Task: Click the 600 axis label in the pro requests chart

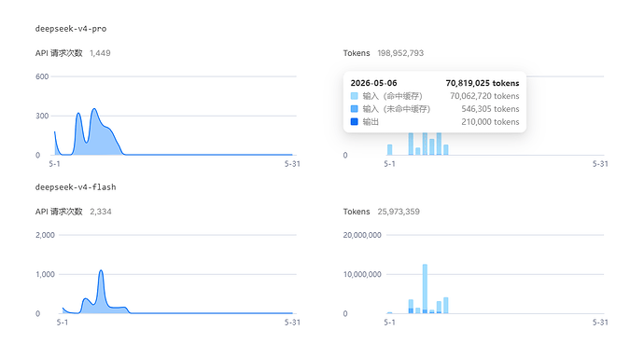Action: (x=42, y=76)
